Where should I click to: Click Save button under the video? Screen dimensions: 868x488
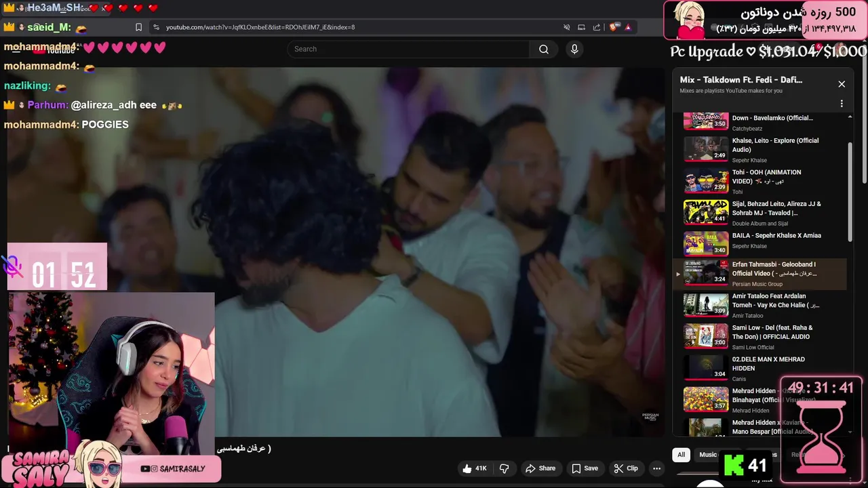coord(585,468)
